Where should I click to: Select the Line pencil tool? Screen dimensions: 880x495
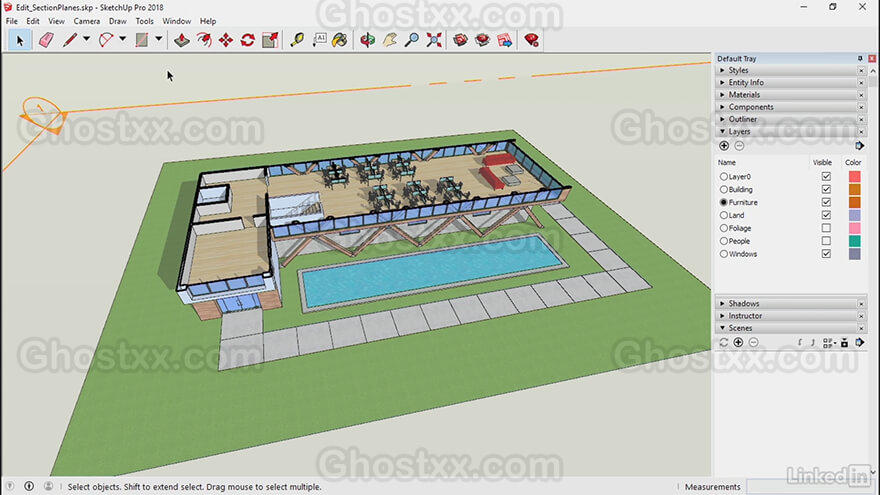point(70,40)
